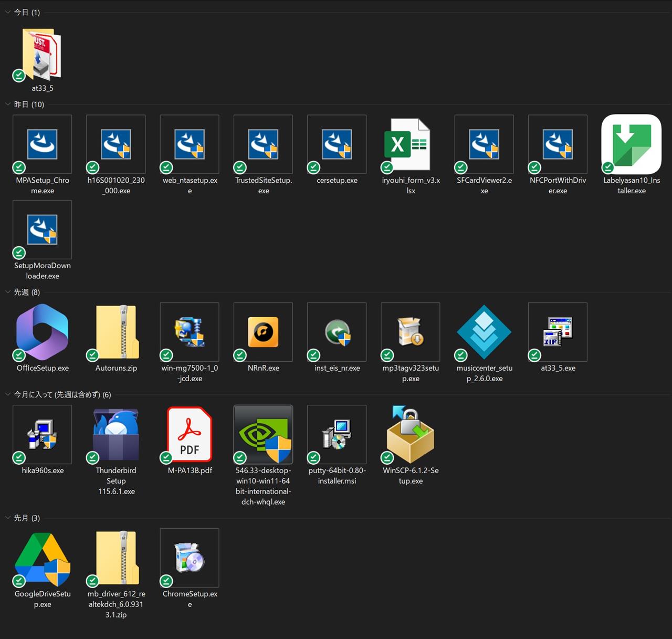Click the OfficeSetup.exe icon
Screen dimensions: 672x639
(42, 332)
